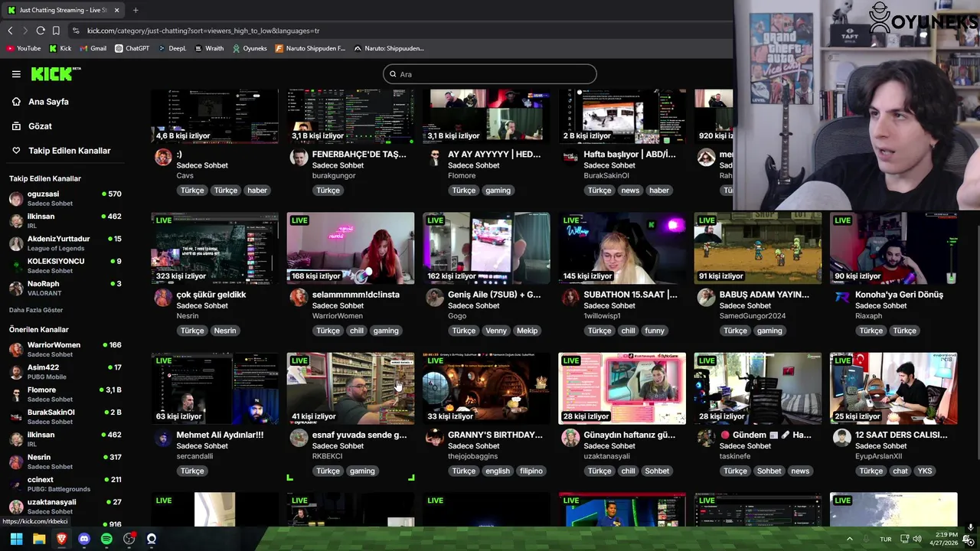The width and height of the screenshot is (980, 551).
Task: Click Nesrin avatar under çok şükür geldikk
Action: pyautogui.click(x=163, y=298)
